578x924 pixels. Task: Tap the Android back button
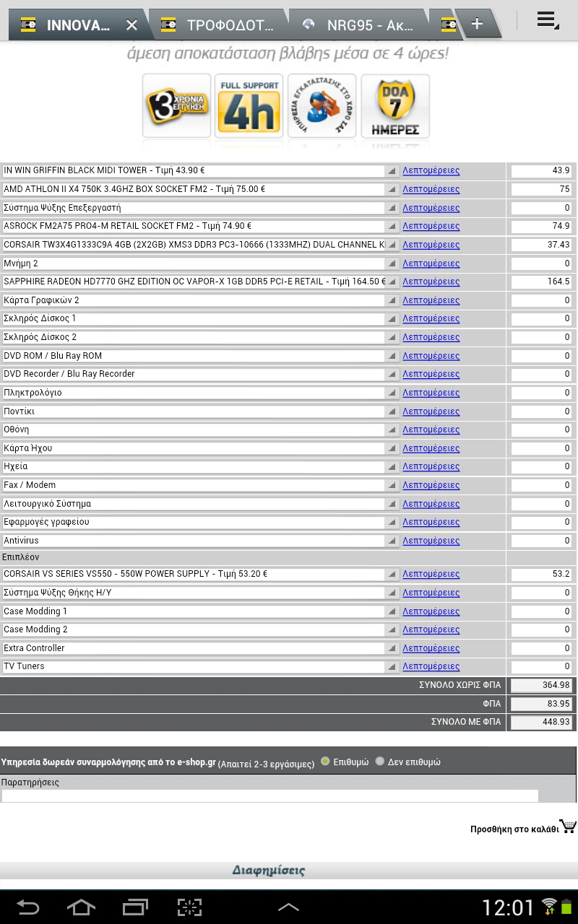click(28, 907)
